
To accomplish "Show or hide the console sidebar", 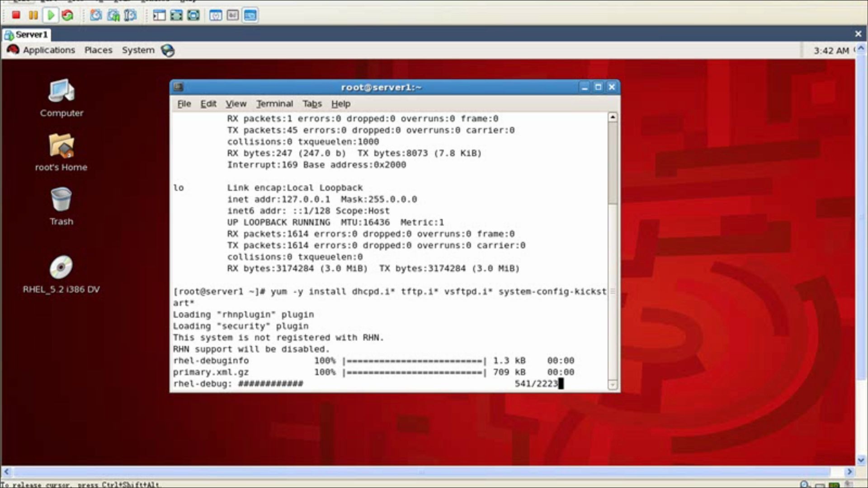I will point(158,15).
